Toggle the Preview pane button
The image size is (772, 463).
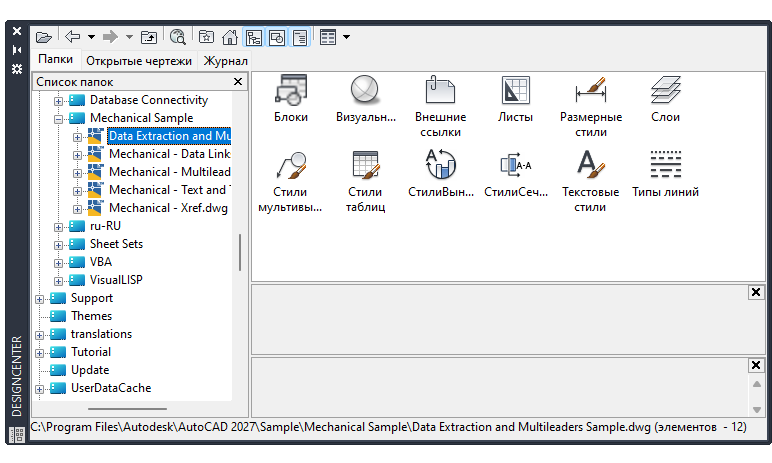[277, 37]
